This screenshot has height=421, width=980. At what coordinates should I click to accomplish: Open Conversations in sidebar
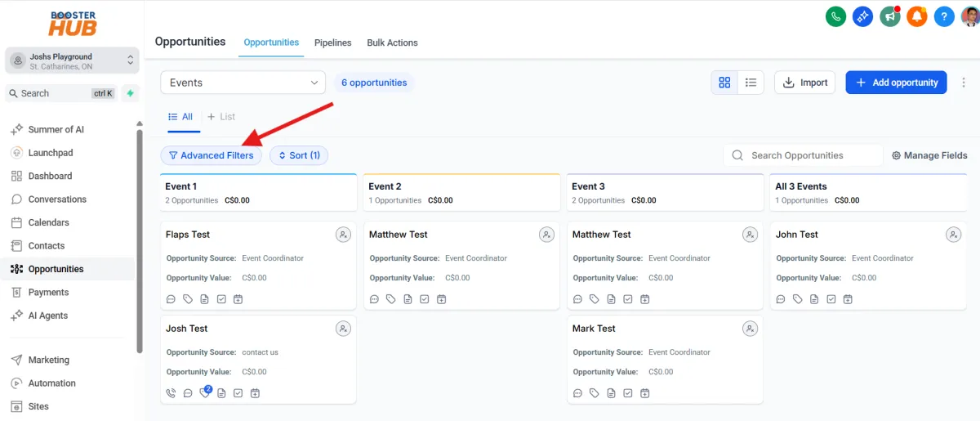[x=57, y=199]
